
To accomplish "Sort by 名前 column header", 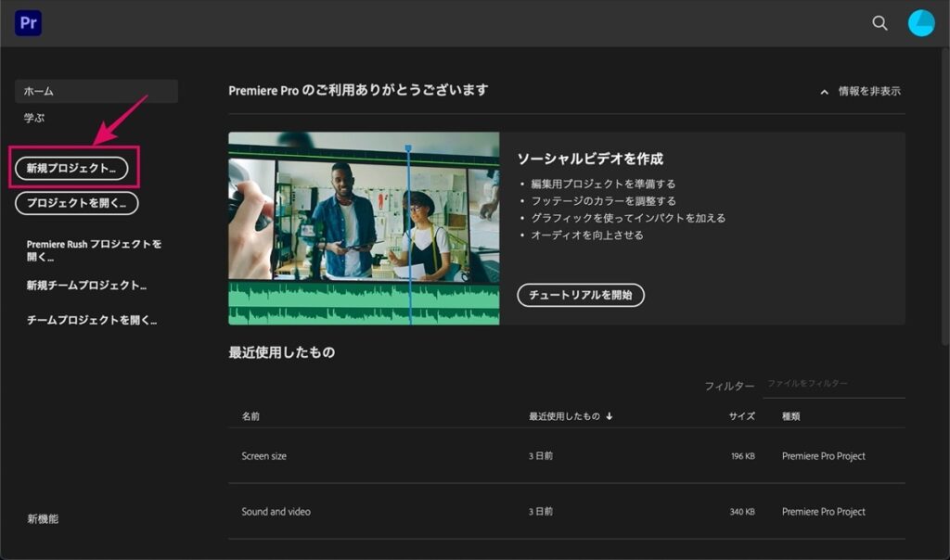I will [250, 416].
